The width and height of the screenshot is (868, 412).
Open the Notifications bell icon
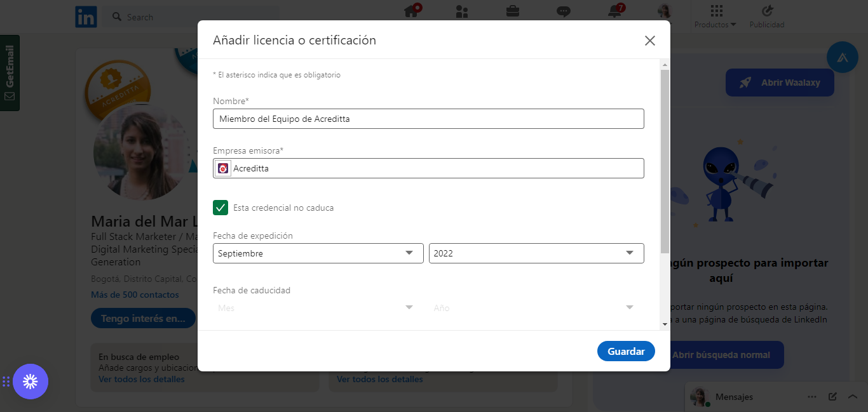(x=614, y=11)
